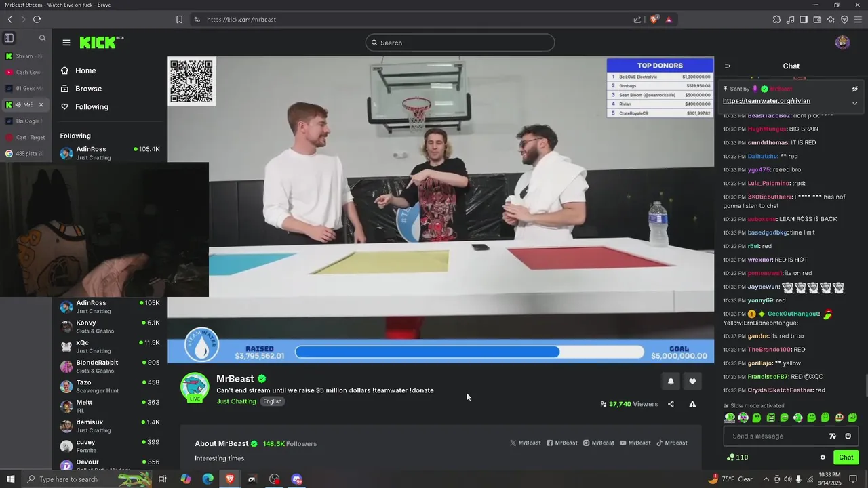Switch to the 488 pista Google tab

coord(26,153)
